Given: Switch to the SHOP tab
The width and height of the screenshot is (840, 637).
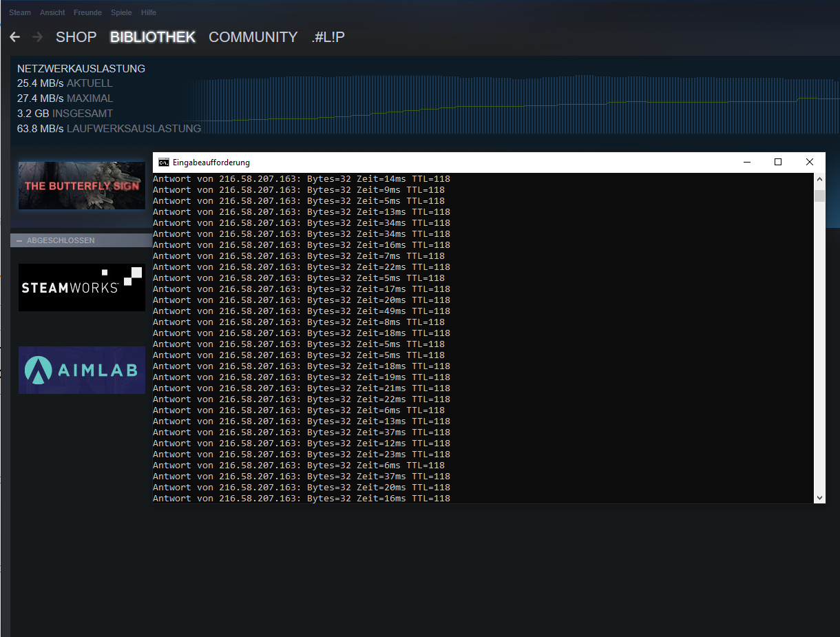Looking at the screenshot, I should (76, 37).
